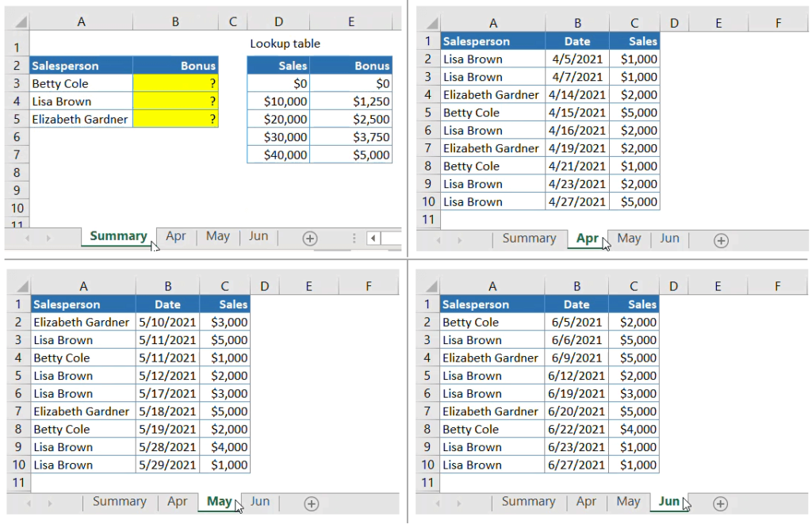This screenshot has width=812, height=524.
Task: Add a new sheet in the May pane
Action: [x=311, y=503]
